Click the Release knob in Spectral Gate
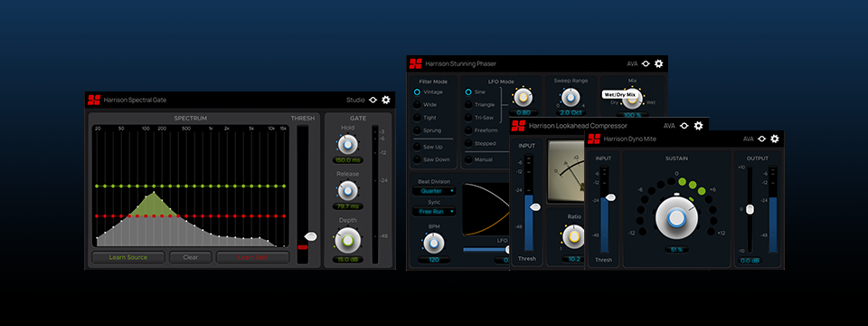This screenshot has height=326, width=868. (347, 191)
